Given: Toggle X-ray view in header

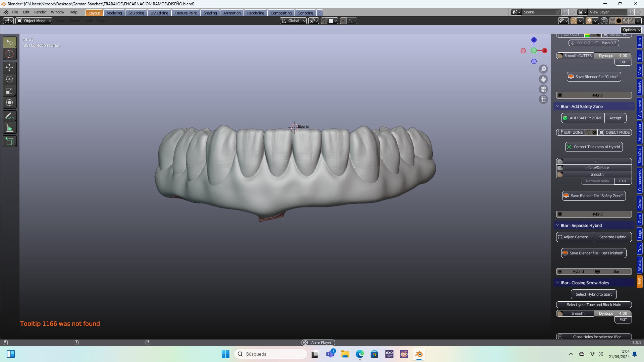Looking at the screenshot, I should pos(604,21).
